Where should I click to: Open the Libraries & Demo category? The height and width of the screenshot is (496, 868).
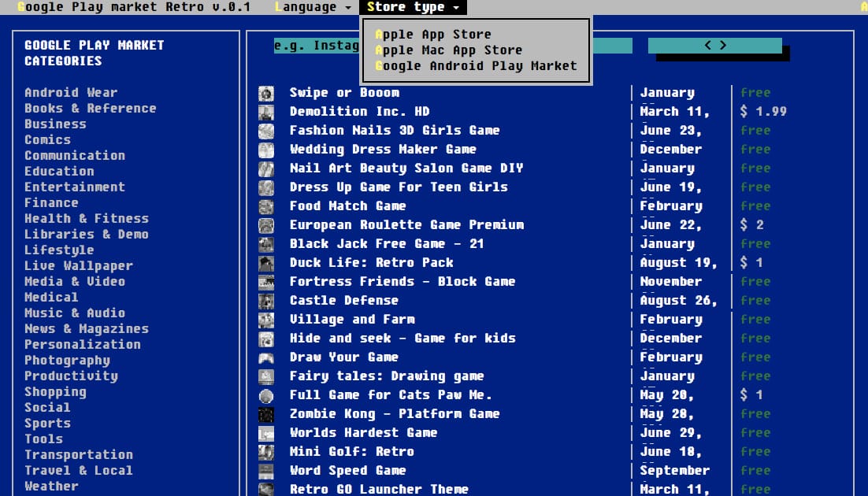tap(87, 234)
